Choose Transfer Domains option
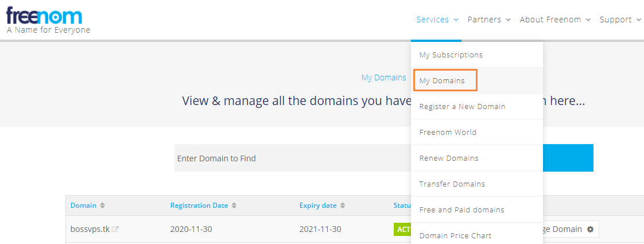Viewport: 644px width, 244px height. tap(452, 184)
